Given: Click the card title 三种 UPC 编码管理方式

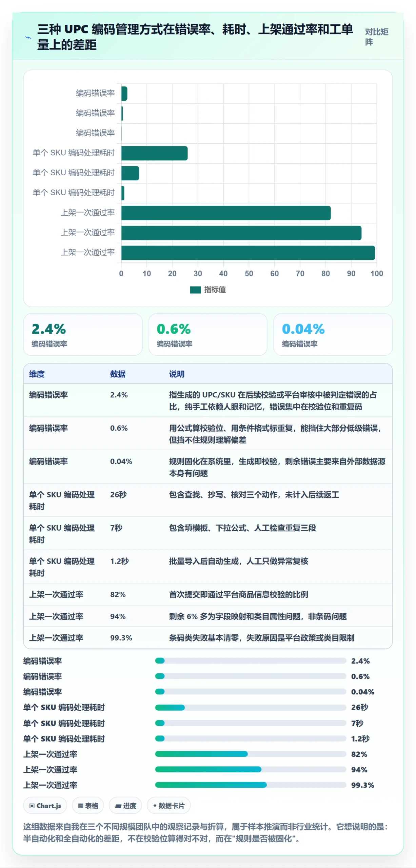Looking at the screenshot, I should [x=195, y=37].
